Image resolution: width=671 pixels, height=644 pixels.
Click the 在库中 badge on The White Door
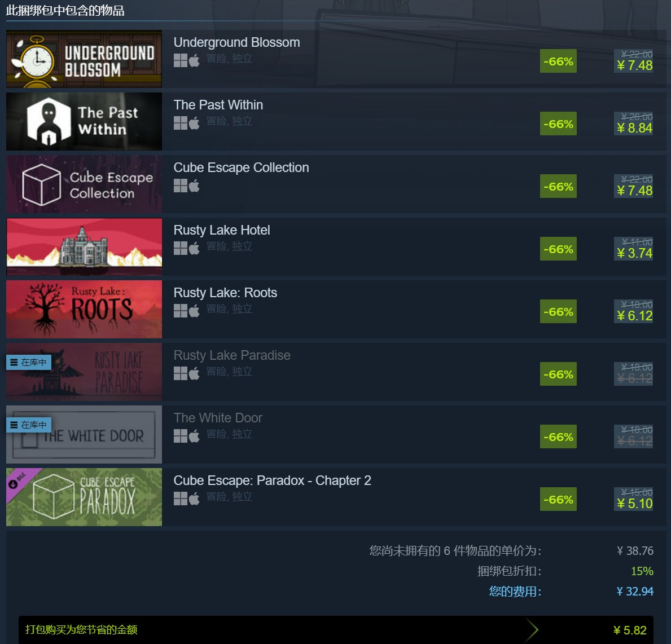click(x=29, y=425)
